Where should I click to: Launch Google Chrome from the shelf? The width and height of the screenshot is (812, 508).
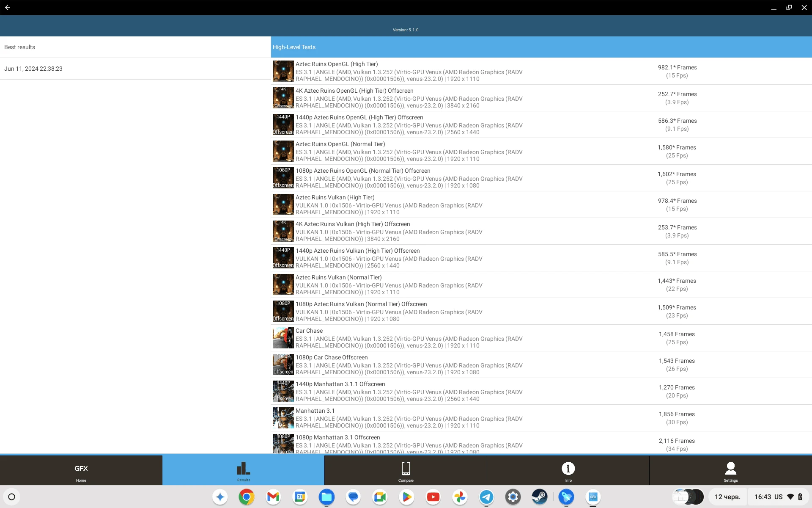pyautogui.click(x=247, y=497)
